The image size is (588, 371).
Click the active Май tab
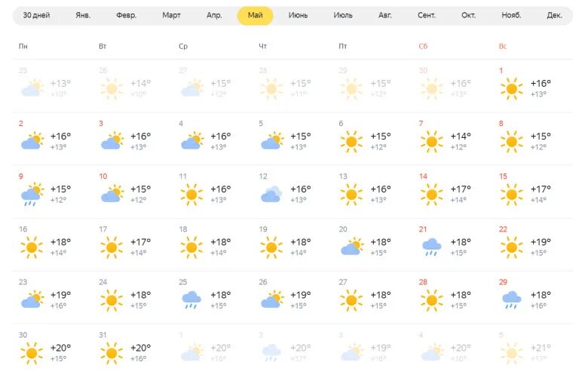(x=255, y=16)
